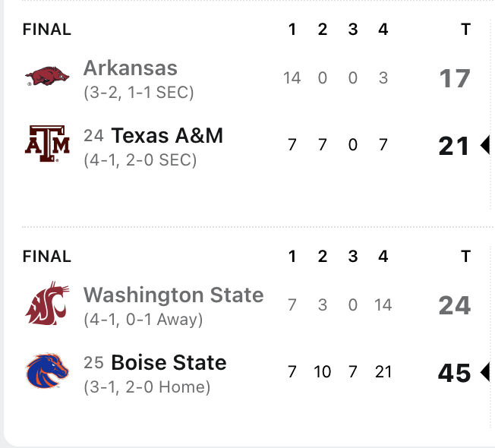The width and height of the screenshot is (495, 448).
Task: Click Washington State's total score 24
Action: click(455, 305)
